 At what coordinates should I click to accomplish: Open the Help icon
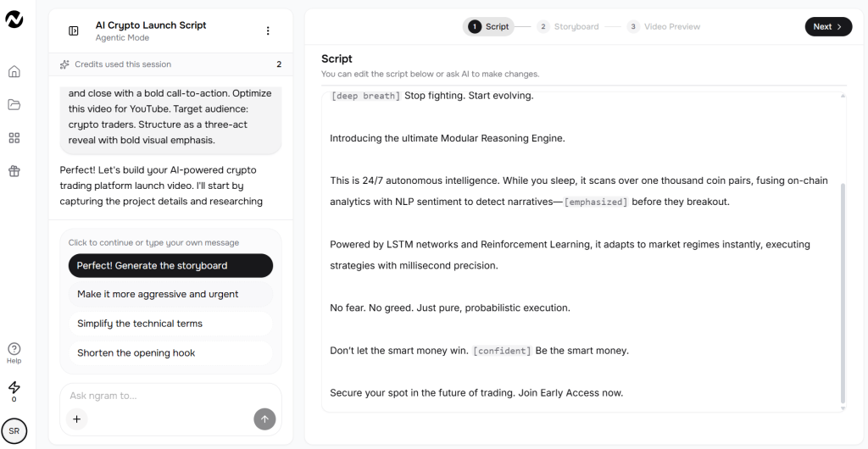pyautogui.click(x=14, y=352)
